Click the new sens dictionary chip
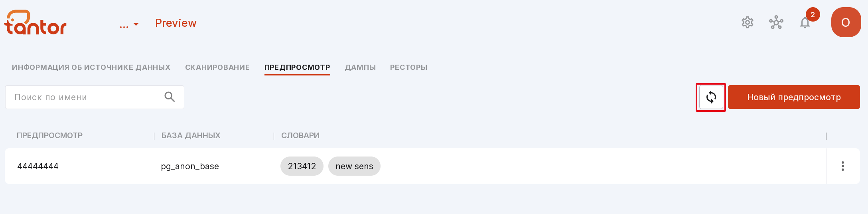This screenshot has height=214, width=868. (x=354, y=166)
